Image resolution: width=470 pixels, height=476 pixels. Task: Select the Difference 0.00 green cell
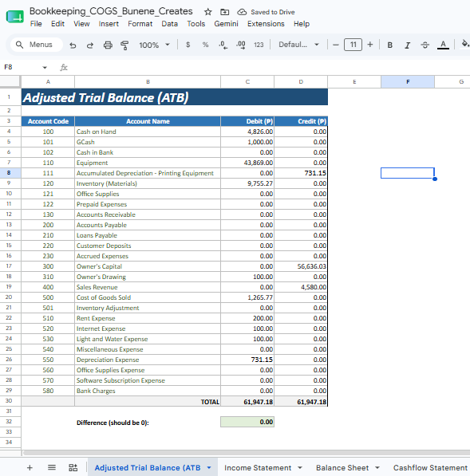[x=247, y=422]
